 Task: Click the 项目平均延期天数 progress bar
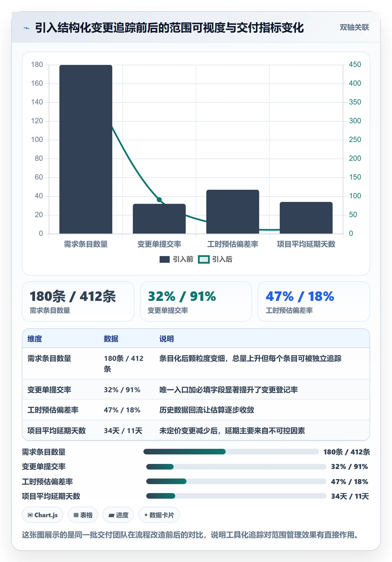[236, 496]
